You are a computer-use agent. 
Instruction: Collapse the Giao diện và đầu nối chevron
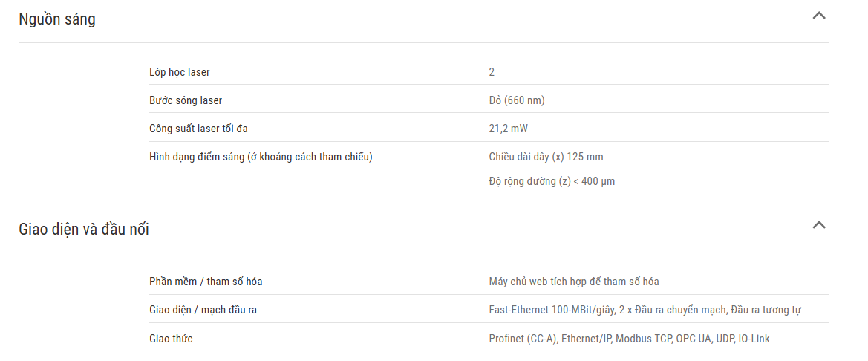819,225
